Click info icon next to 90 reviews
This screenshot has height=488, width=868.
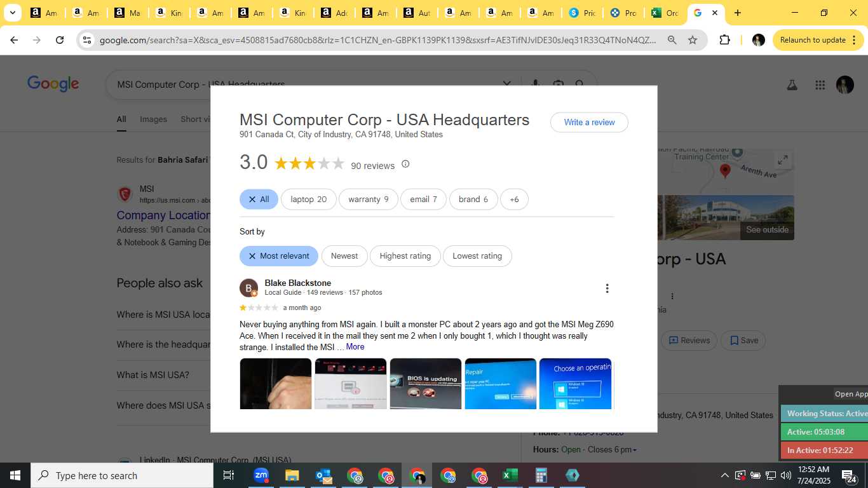(405, 164)
